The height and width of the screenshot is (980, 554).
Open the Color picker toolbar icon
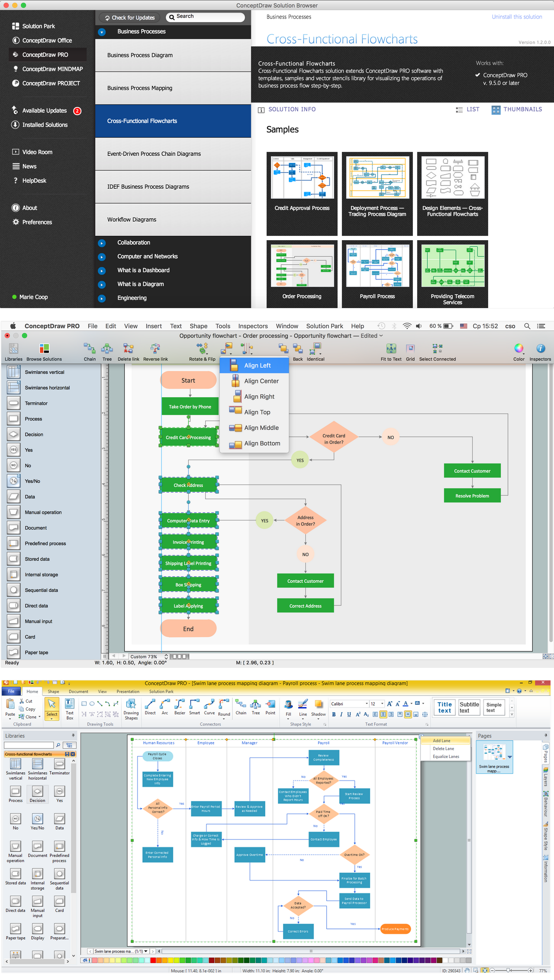(519, 348)
